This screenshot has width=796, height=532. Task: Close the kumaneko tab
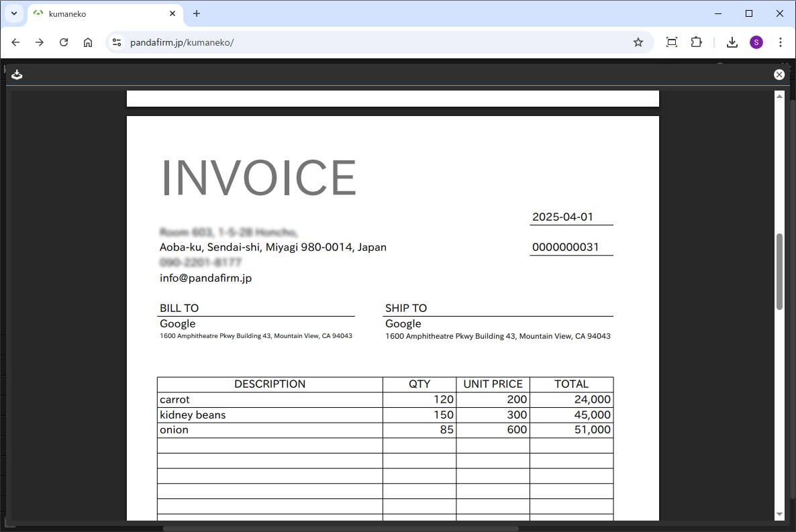[x=172, y=13]
